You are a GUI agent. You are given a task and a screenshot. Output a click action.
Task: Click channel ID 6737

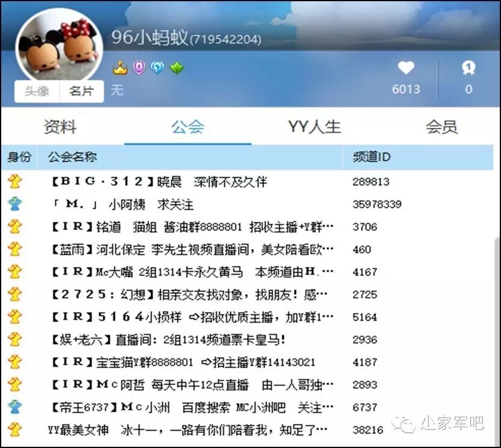365,407
